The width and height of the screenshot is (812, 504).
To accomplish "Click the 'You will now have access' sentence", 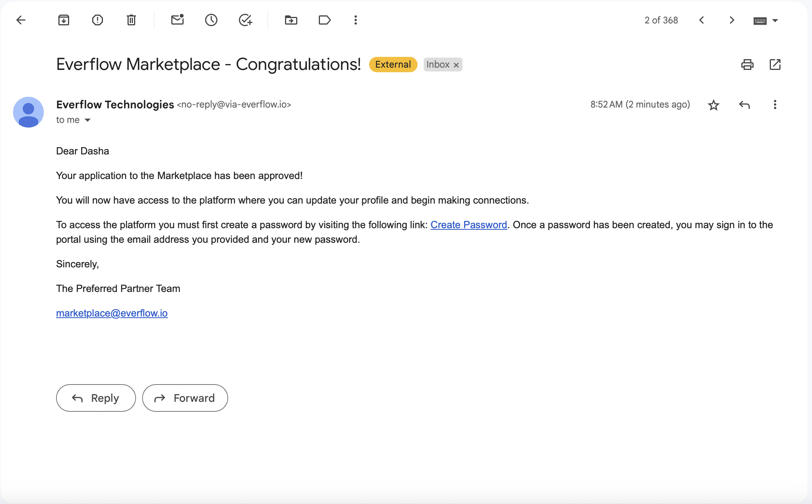I will pos(292,200).
